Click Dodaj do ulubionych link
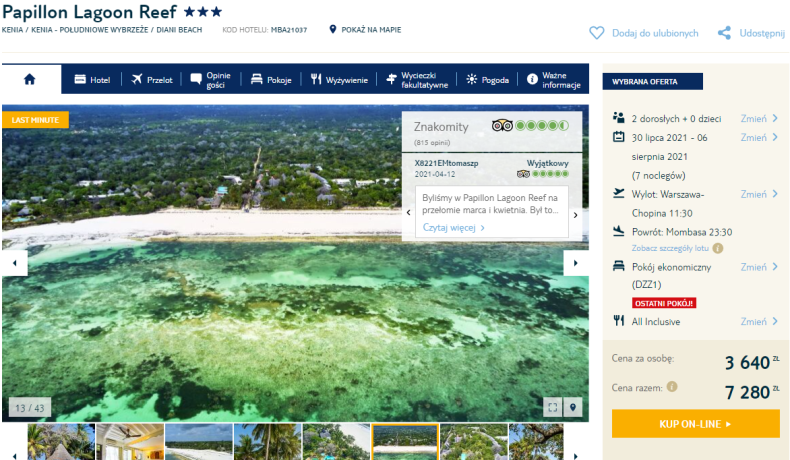Viewport: 790px width, 460px height. tap(655, 33)
